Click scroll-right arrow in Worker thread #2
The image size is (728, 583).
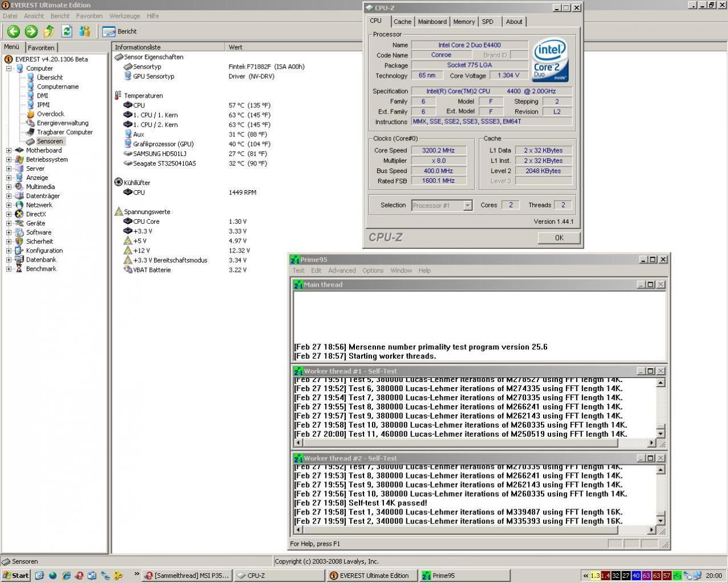coord(652,530)
